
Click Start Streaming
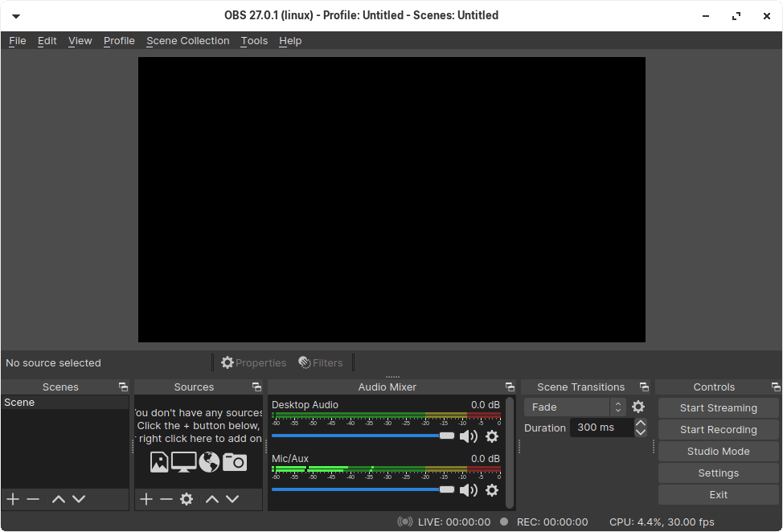(717, 407)
